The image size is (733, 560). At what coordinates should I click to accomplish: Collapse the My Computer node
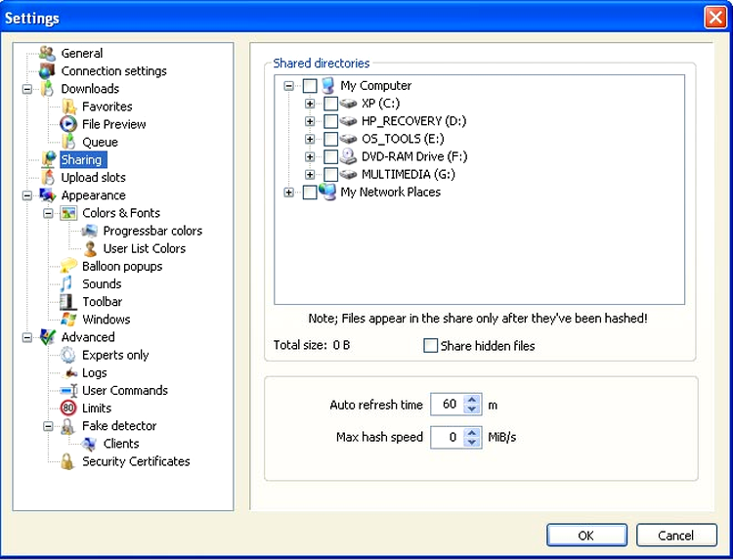tap(289, 86)
